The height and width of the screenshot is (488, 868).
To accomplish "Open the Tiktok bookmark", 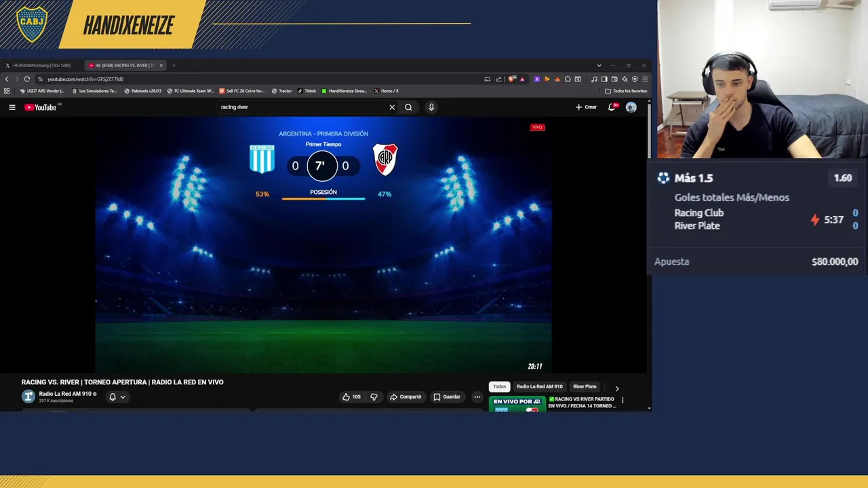I will pos(307,91).
